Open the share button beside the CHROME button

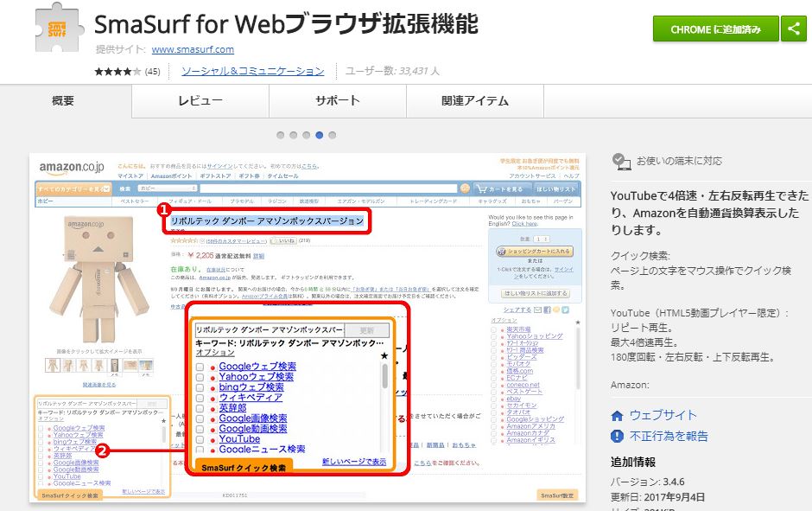[x=793, y=29]
